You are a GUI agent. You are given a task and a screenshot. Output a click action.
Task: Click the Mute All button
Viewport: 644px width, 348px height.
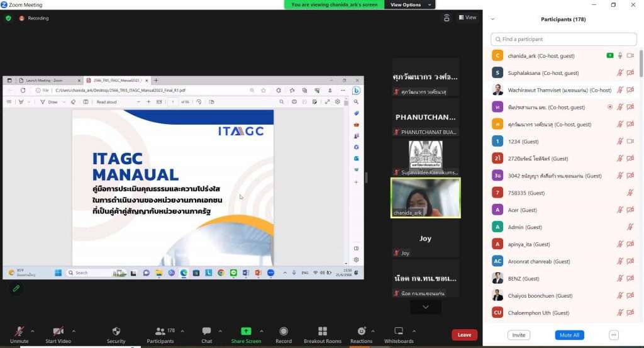(x=569, y=335)
